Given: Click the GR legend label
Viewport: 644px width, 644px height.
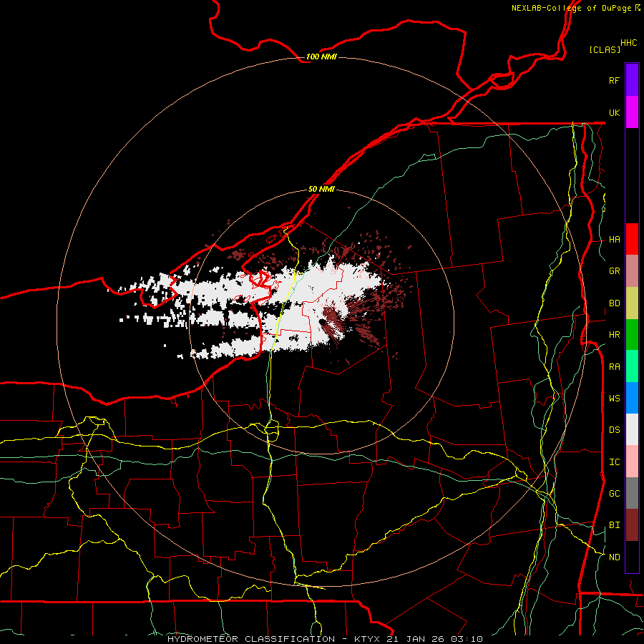Looking at the screenshot, I should click(615, 271).
